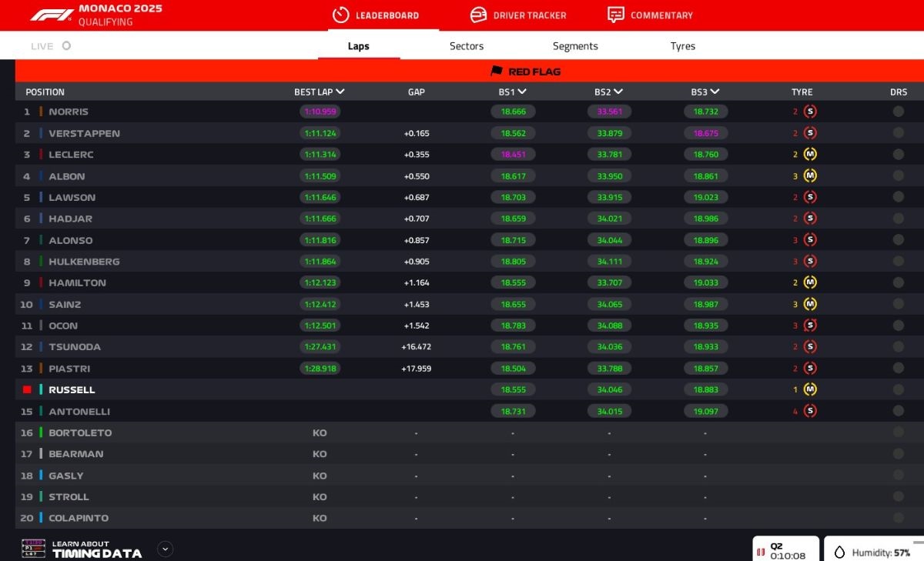Click the Timing Data thumbnail icon

33,549
